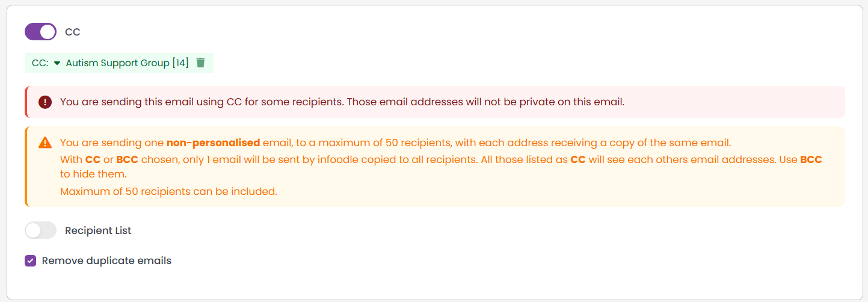The width and height of the screenshot is (868, 302).
Task: Delete the Autism Support Group recipient with trash icon
Action: click(x=201, y=63)
